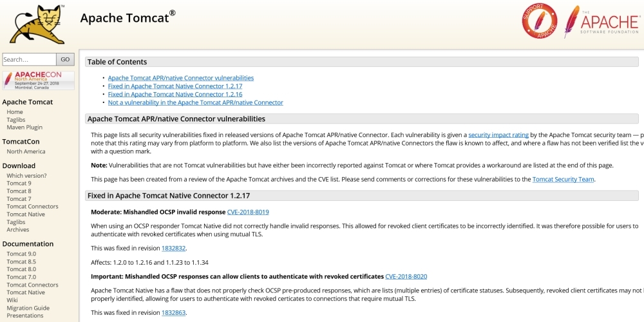
Task: Click the Download sidebar heading
Action: pos(19,166)
